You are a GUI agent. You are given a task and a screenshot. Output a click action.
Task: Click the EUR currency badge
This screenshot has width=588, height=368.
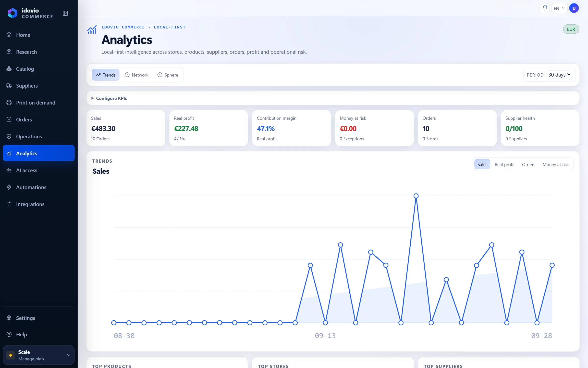(571, 29)
